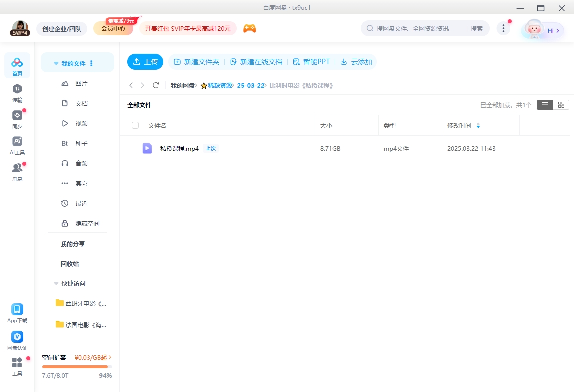Screen dimensions: 574x392
Task: Click the game controller icon in header
Action: pyautogui.click(x=249, y=29)
